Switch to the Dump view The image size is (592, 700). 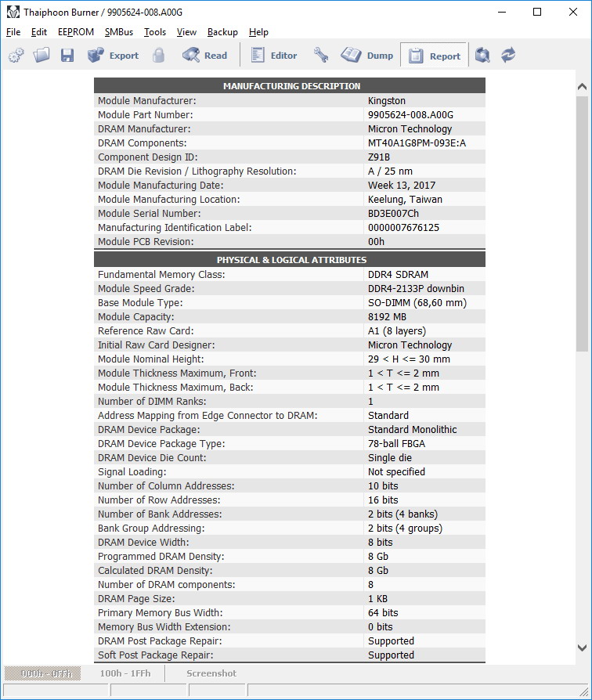point(367,56)
